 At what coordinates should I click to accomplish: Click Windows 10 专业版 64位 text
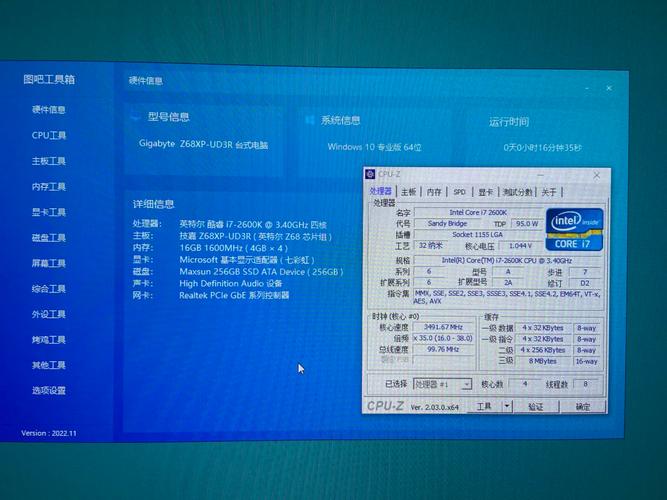374,147
